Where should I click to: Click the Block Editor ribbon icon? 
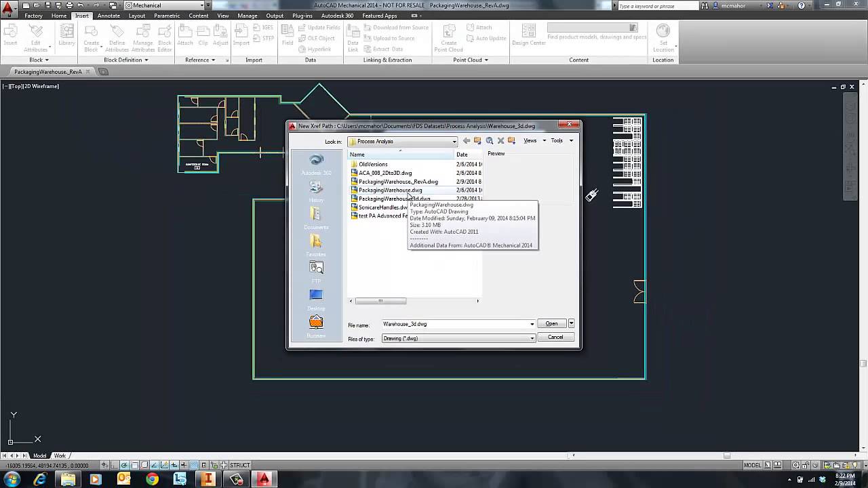tap(165, 39)
